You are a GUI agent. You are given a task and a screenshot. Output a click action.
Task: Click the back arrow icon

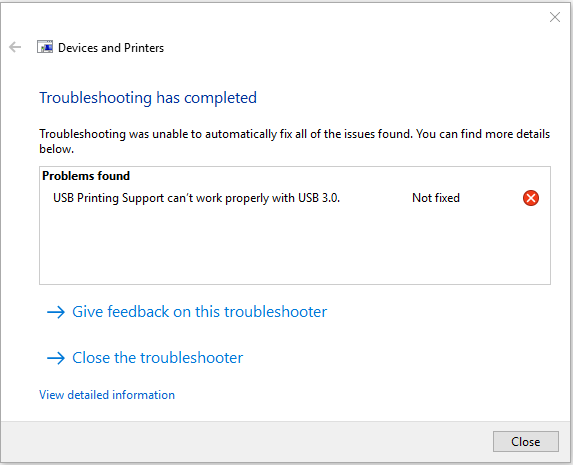[x=15, y=47]
